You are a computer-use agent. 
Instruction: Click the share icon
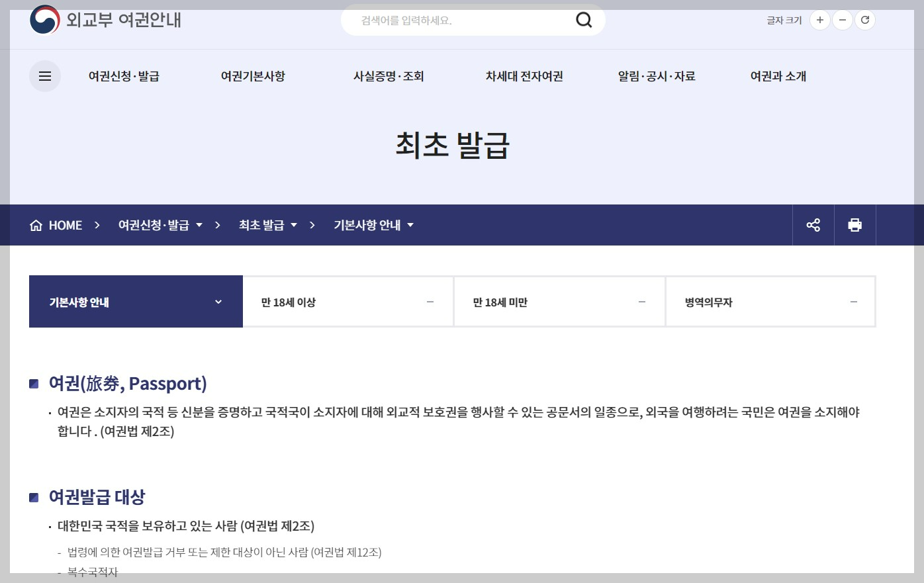pyautogui.click(x=813, y=225)
